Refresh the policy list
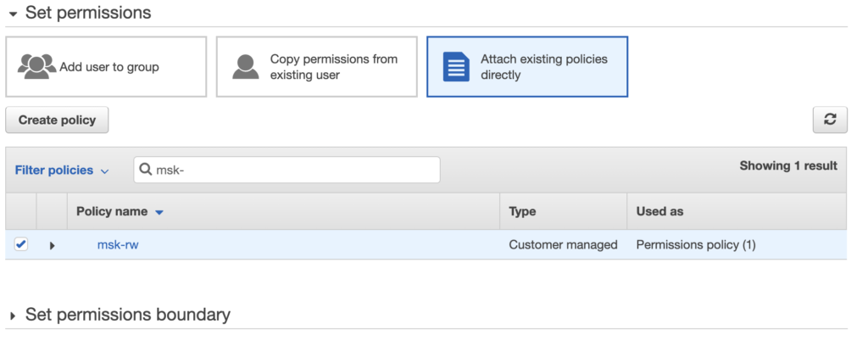868x352 pixels. point(830,120)
